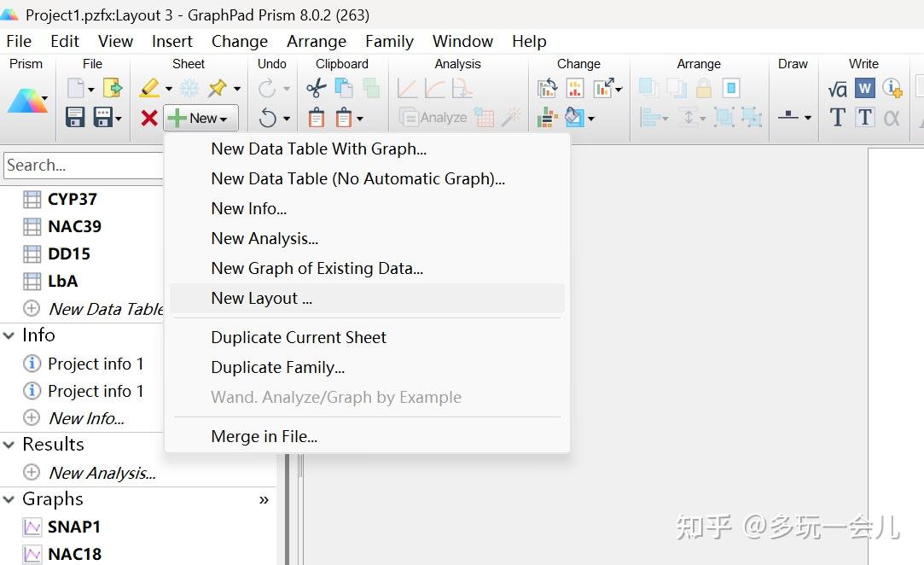This screenshot has width=924, height=565.
Task: Open the Prism logo menu button
Action: pos(27,102)
